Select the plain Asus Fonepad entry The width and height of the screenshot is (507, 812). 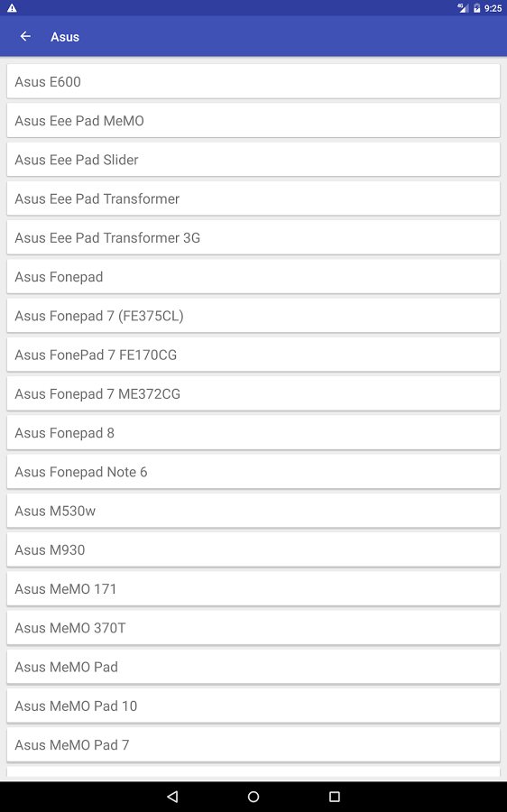[x=253, y=277]
